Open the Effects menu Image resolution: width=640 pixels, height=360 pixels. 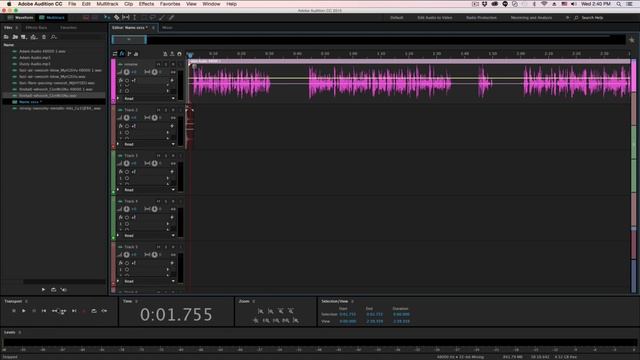(x=146, y=4)
